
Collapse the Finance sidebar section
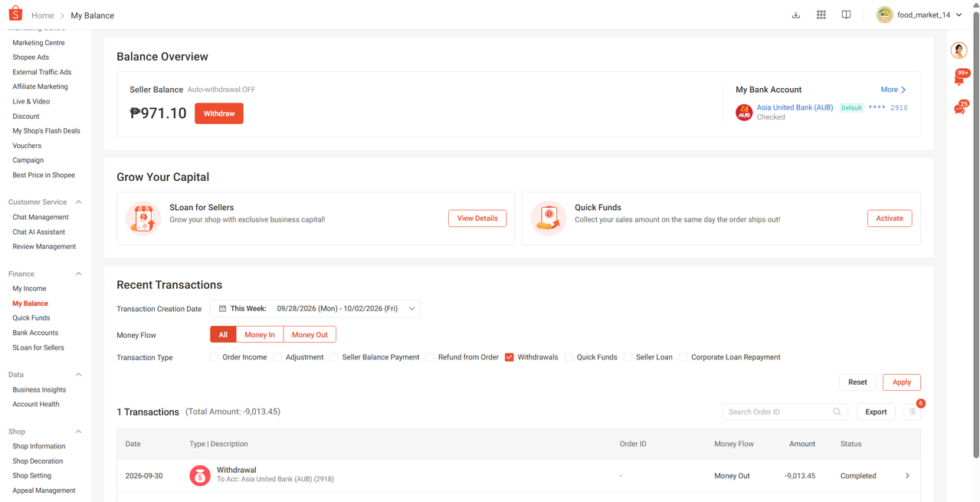coord(78,274)
